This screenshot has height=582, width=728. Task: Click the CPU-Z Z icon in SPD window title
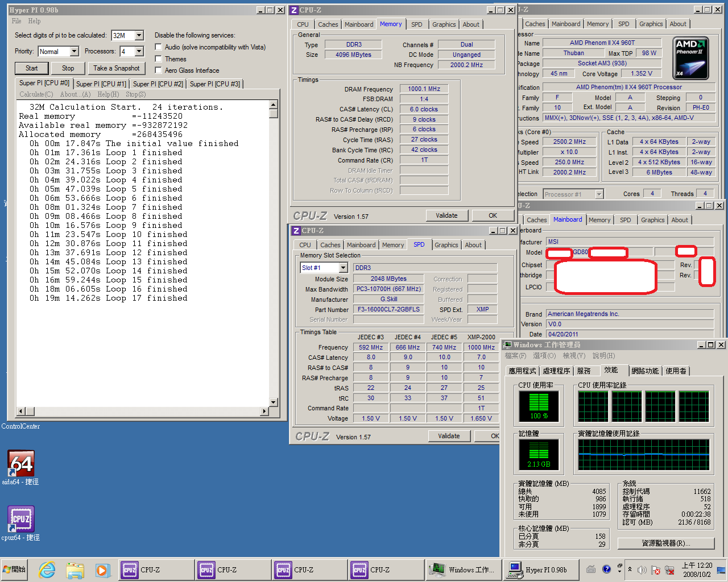296,231
